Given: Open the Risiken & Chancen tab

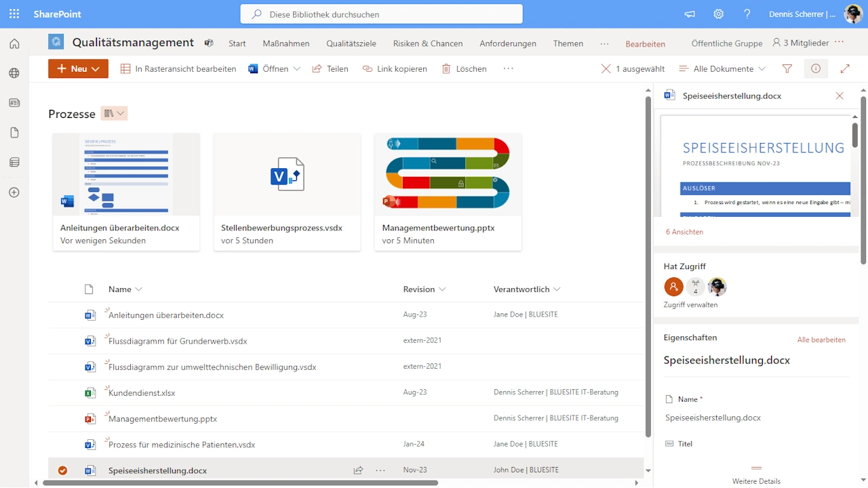Looking at the screenshot, I should (427, 43).
